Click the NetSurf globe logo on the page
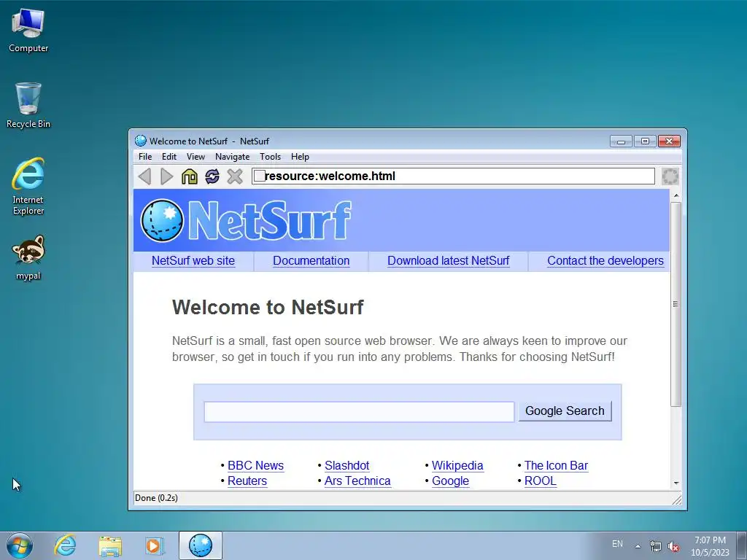Viewport: 747px width, 560px height. [x=162, y=220]
